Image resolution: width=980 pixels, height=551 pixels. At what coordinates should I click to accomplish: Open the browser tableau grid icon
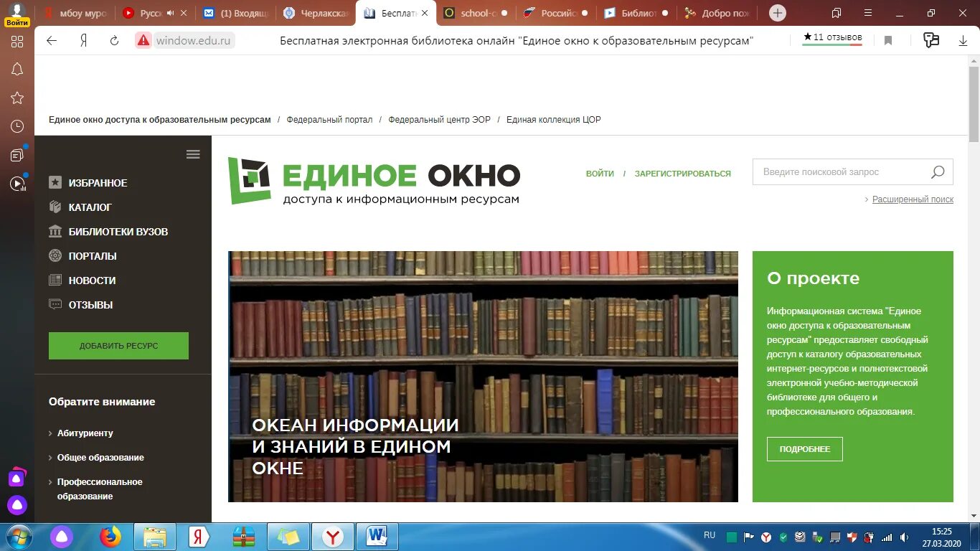[17, 42]
